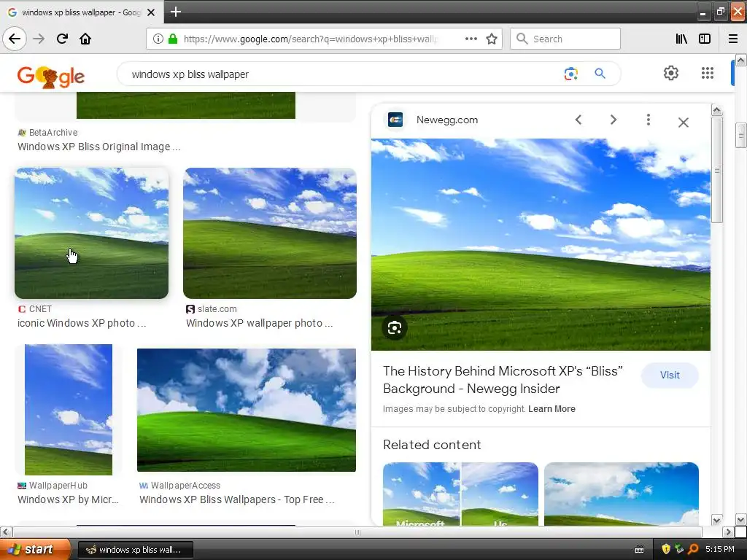Click Lens icon on preview image

click(395, 327)
